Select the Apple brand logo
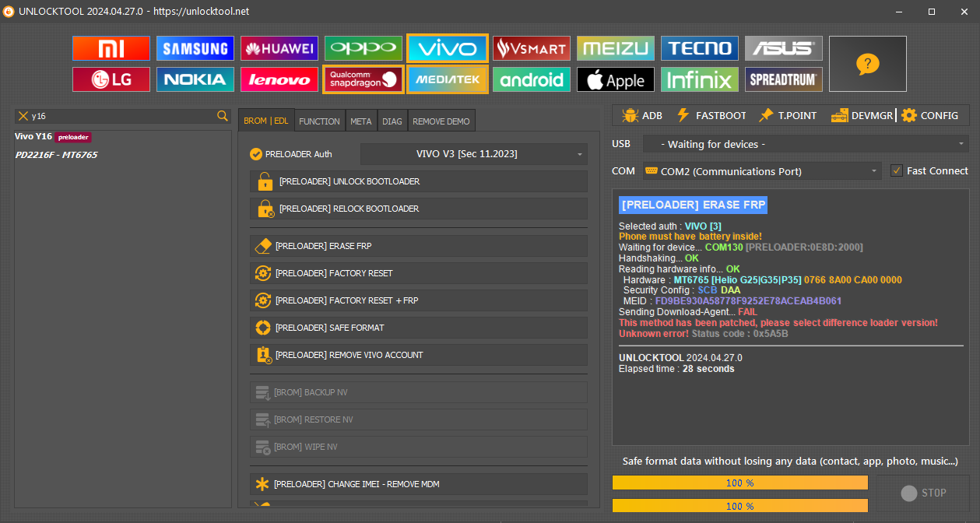Screen dimensions: 980x523 [616, 79]
